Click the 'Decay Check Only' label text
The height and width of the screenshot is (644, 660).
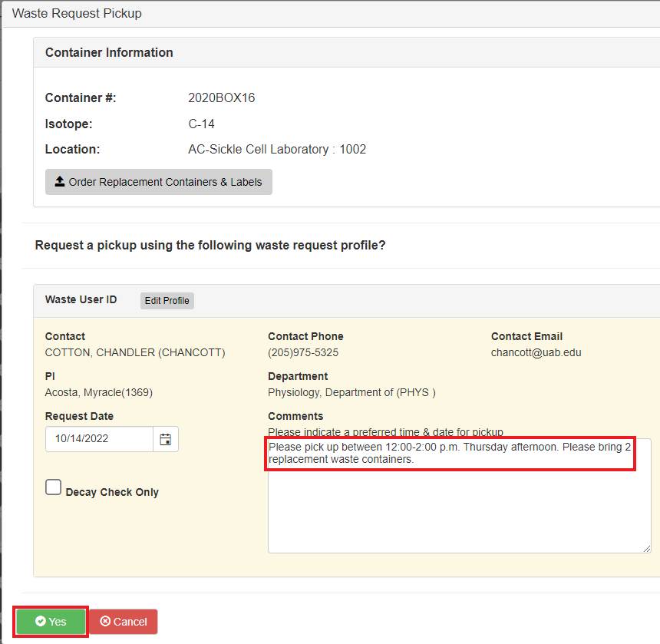point(112,492)
